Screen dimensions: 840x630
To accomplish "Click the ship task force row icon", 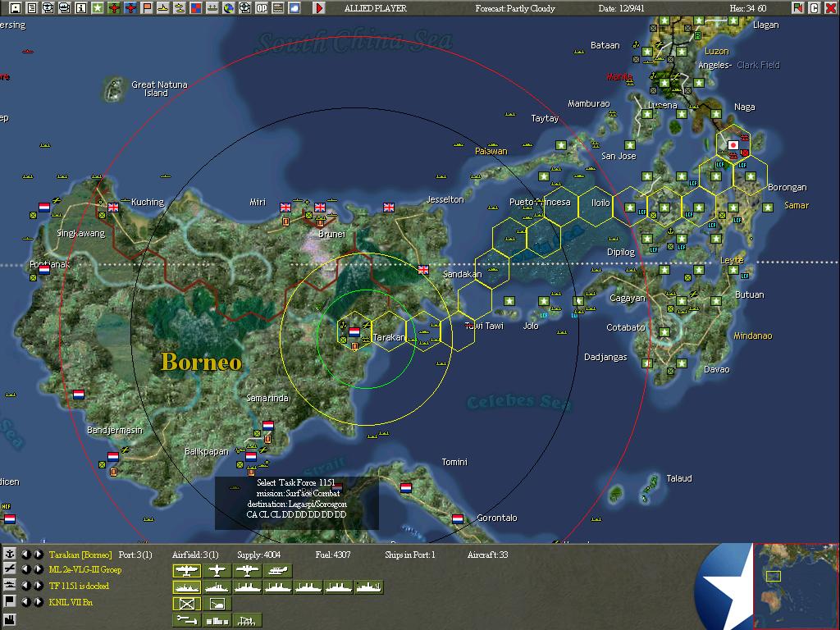I will pos(9,585).
